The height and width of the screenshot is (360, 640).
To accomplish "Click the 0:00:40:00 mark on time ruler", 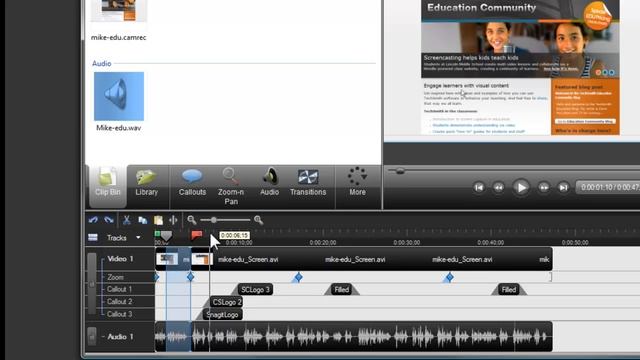I will [491, 242].
